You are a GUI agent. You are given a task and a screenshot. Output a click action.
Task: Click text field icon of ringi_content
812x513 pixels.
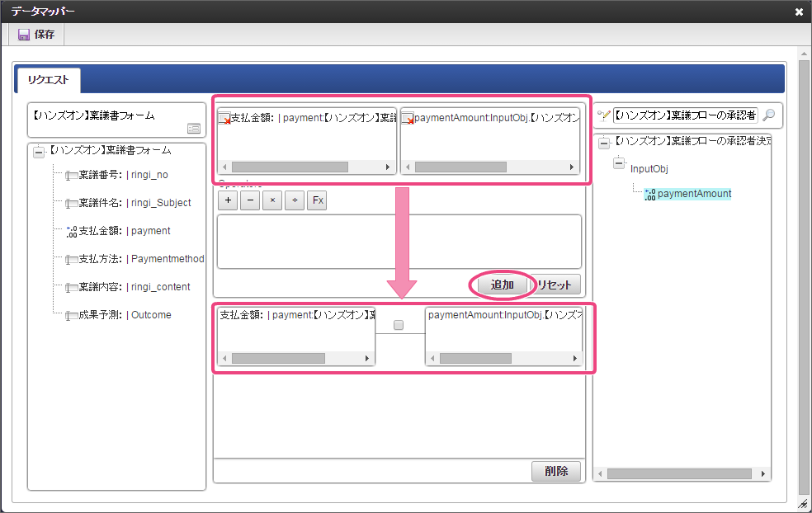tap(72, 288)
